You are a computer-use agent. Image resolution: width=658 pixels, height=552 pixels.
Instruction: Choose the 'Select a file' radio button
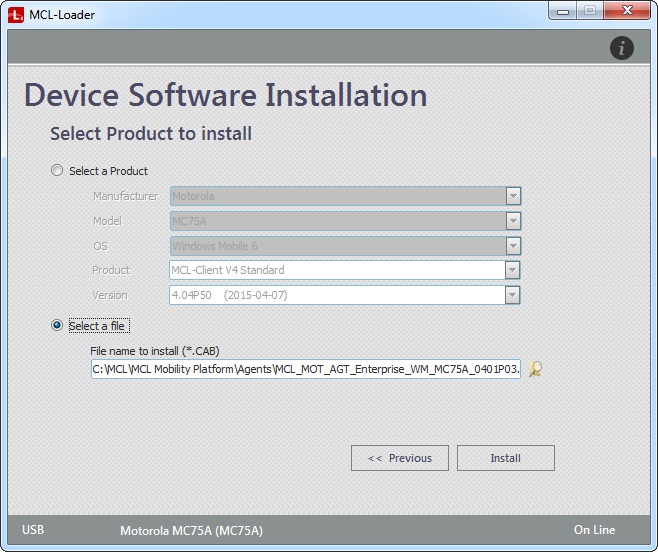point(57,326)
